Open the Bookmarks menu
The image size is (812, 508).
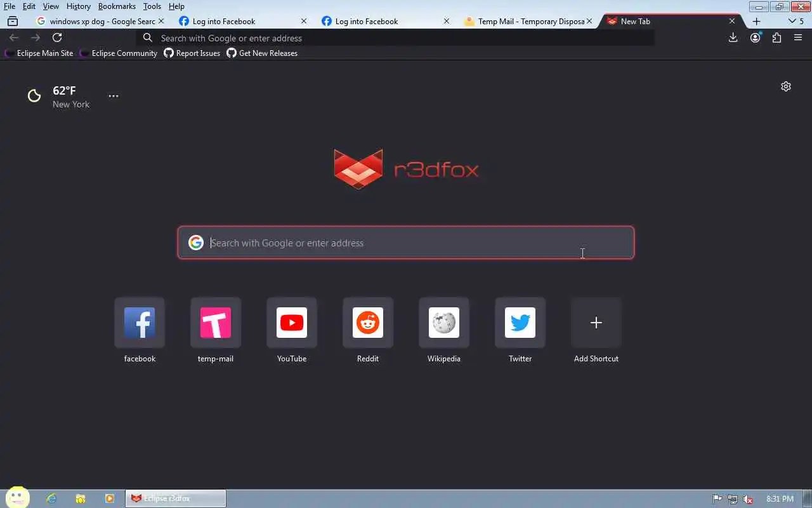117,6
